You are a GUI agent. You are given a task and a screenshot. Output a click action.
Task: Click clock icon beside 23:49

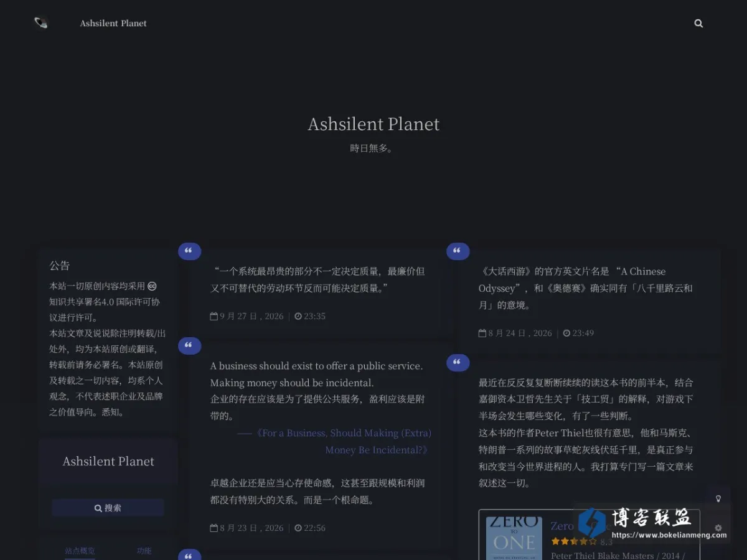pyautogui.click(x=566, y=333)
